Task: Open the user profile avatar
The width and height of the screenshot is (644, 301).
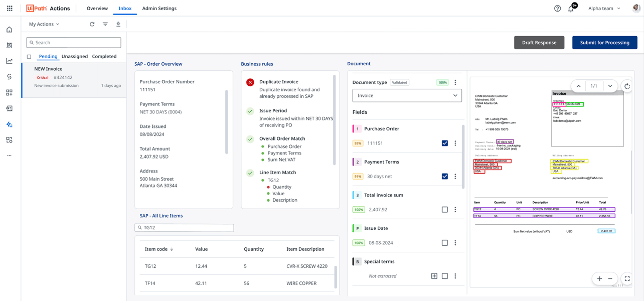Action: pos(636,9)
